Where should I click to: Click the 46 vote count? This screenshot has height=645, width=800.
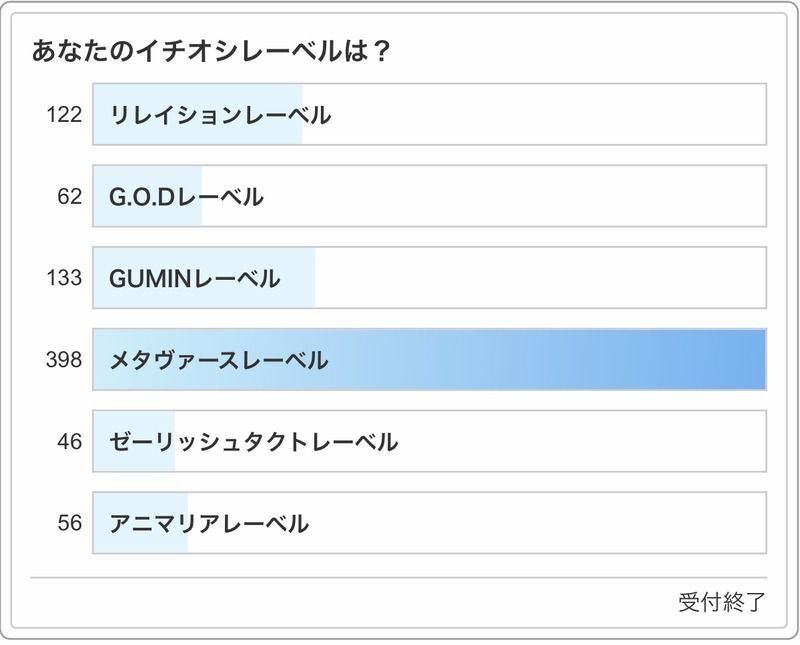[x=69, y=441]
